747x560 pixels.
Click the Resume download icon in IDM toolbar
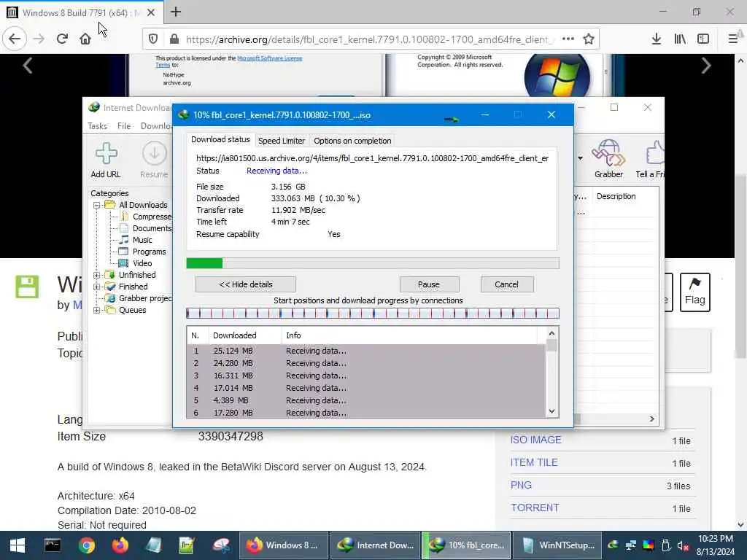(x=154, y=160)
